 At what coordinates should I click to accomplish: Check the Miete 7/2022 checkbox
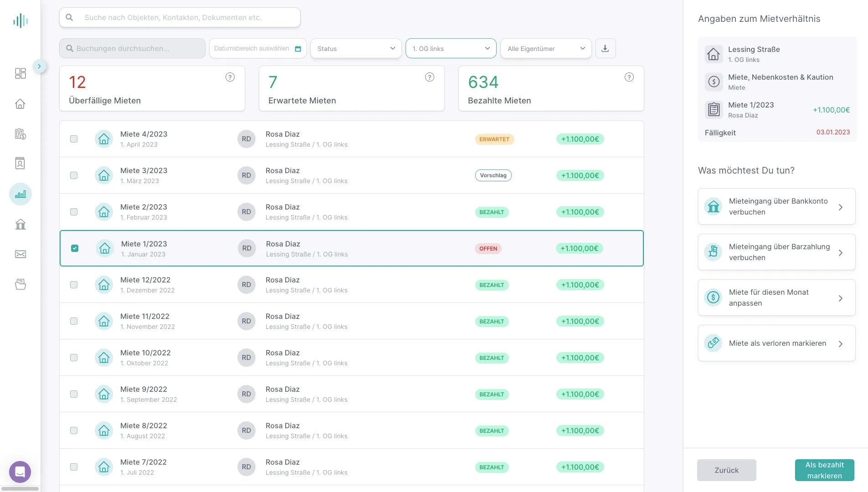(74, 467)
